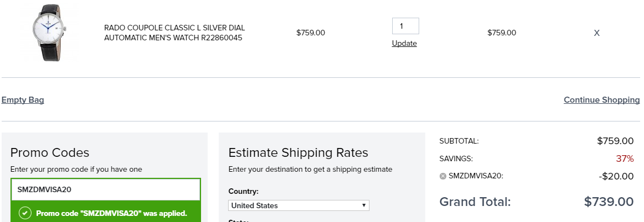Remove the watch using the X icon
The height and width of the screenshot is (222, 644).
pyautogui.click(x=597, y=33)
